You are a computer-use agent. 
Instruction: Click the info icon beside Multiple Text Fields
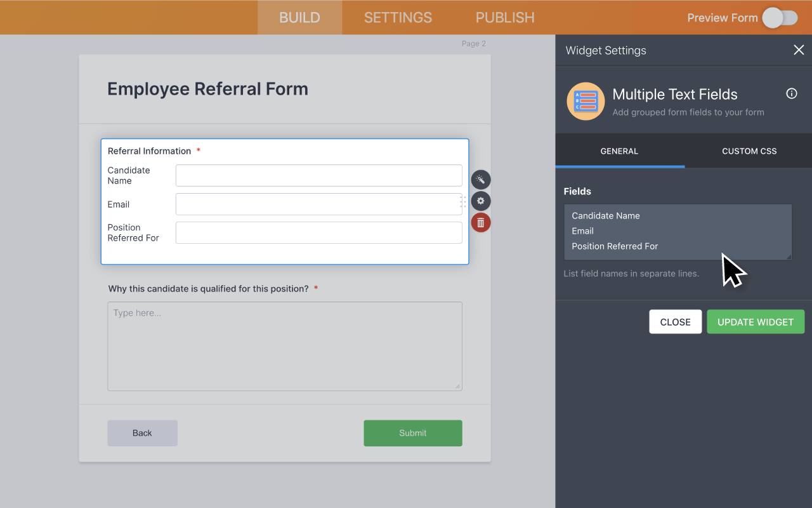(791, 93)
